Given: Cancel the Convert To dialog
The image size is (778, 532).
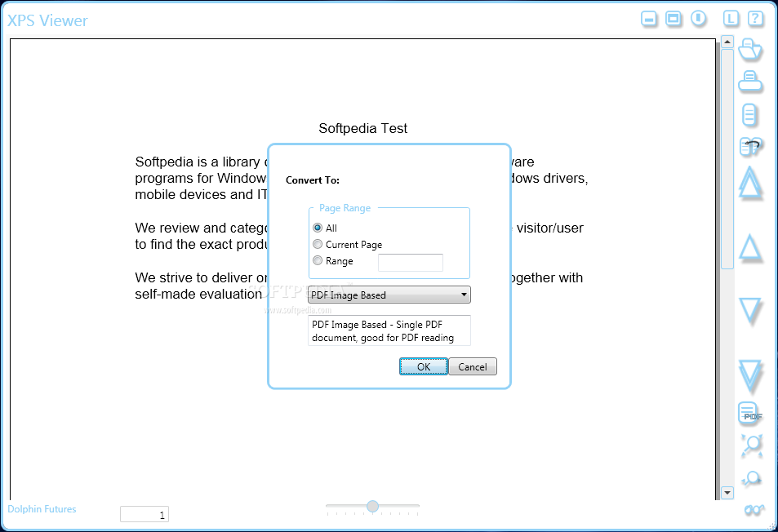Looking at the screenshot, I should [473, 366].
